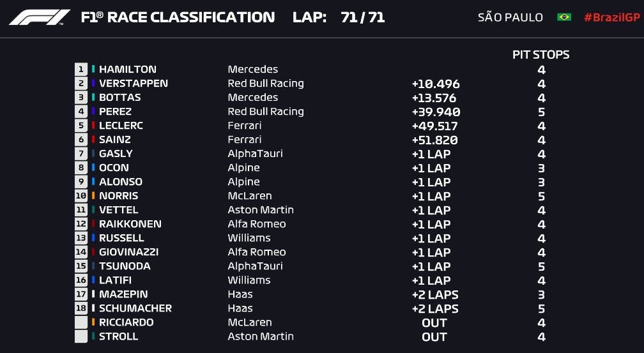The height and width of the screenshot is (353, 644).
Task: Click the LAP 71 / 71 counter
Action: [339, 17]
